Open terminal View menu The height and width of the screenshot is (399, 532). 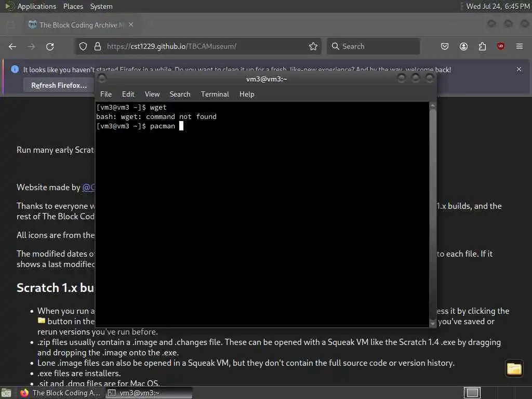point(152,95)
